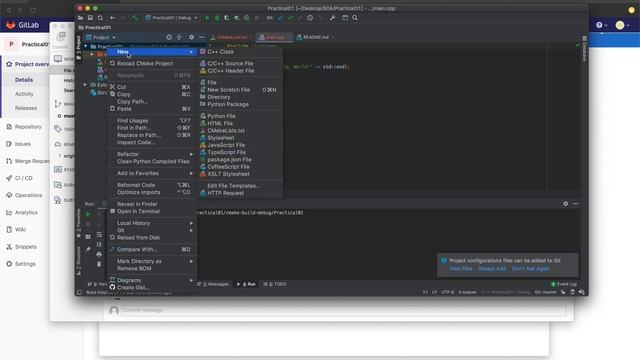Select Python File in New submenu
This screenshot has height=360, width=640.
click(x=221, y=116)
